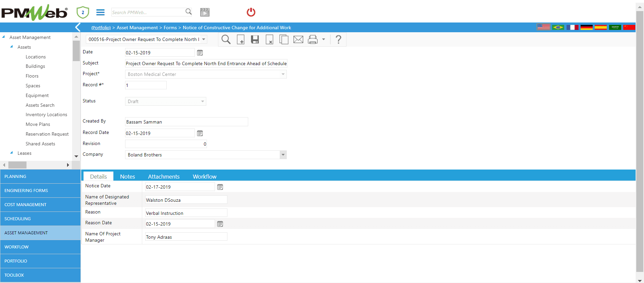The width and height of the screenshot is (644, 283).
Task: Open Equipment in the tree
Action: tap(37, 95)
